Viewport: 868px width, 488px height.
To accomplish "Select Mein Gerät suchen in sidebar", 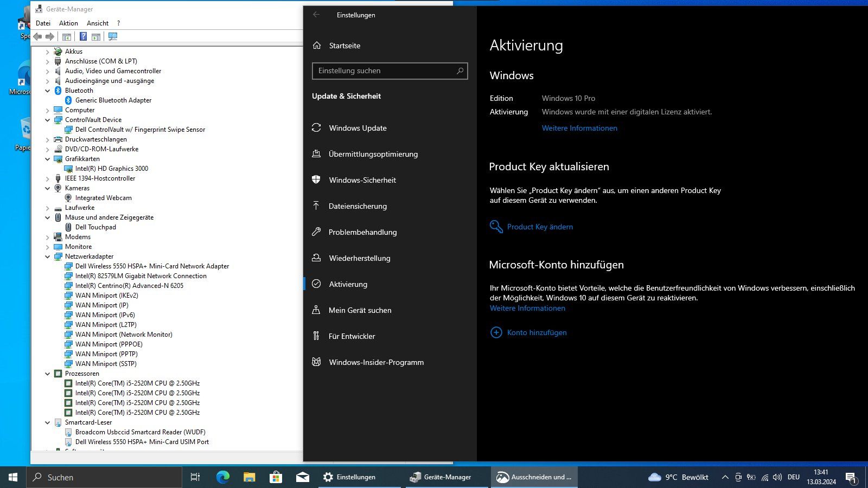I will [x=390, y=310].
